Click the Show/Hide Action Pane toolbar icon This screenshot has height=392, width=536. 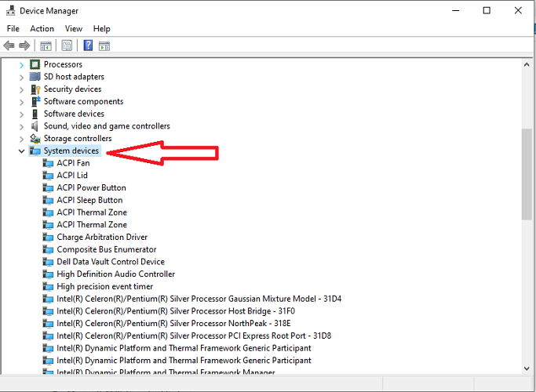[x=104, y=45]
